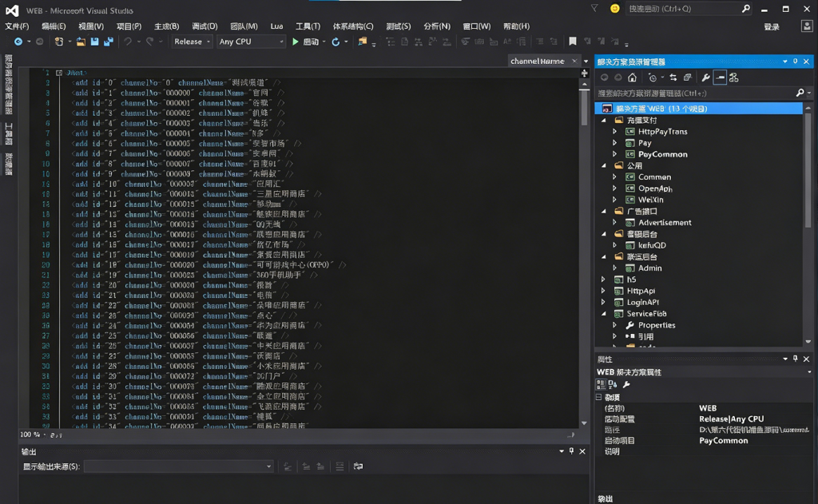The image size is (818, 504).
Task: Open the Any CPU platform dropdown
Action: point(251,42)
